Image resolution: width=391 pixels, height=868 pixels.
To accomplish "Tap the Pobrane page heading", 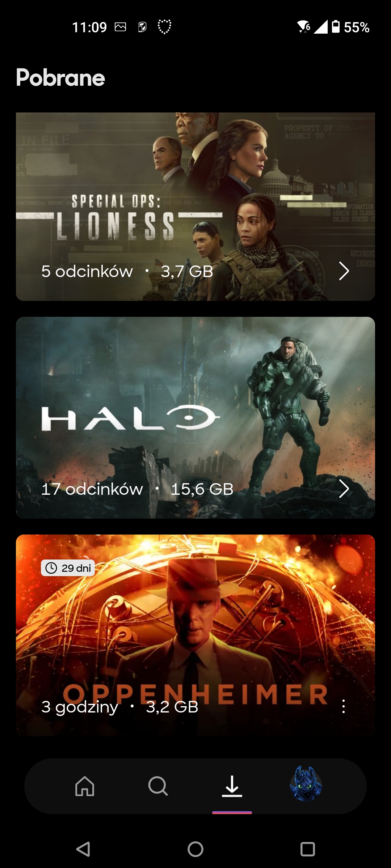I will pos(60,77).
